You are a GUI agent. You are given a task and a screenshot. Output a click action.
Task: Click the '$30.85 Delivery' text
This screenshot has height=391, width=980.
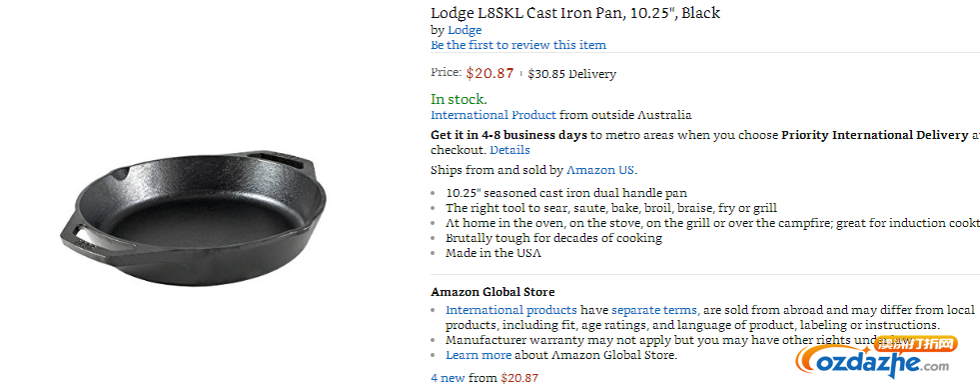(x=571, y=74)
